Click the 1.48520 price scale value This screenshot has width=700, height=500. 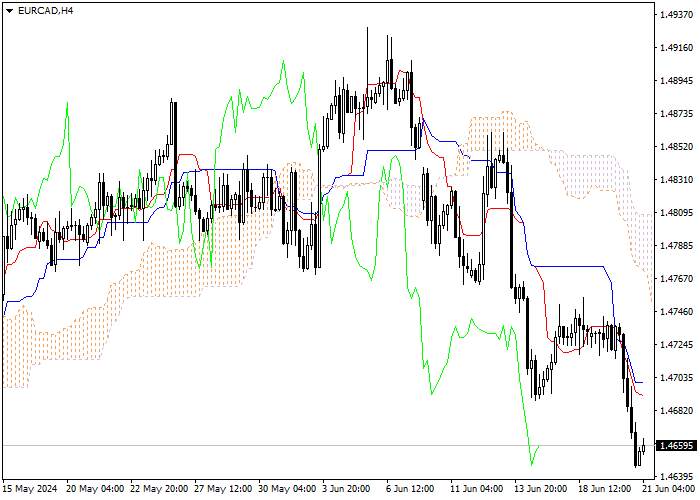677,147
